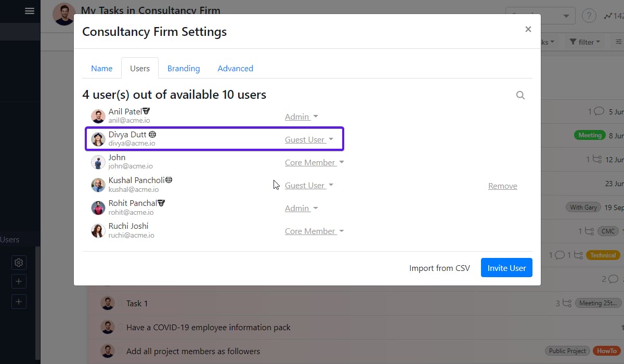This screenshot has width=624, height=364.
Task: Open the Advanced tab
Action: point(235,69)
